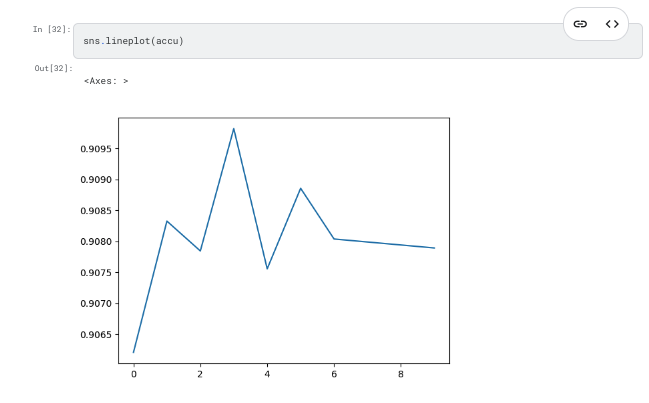Click the <Axes: > output text
This screenshot has width=649, height=403.
(x=106, y=81)
